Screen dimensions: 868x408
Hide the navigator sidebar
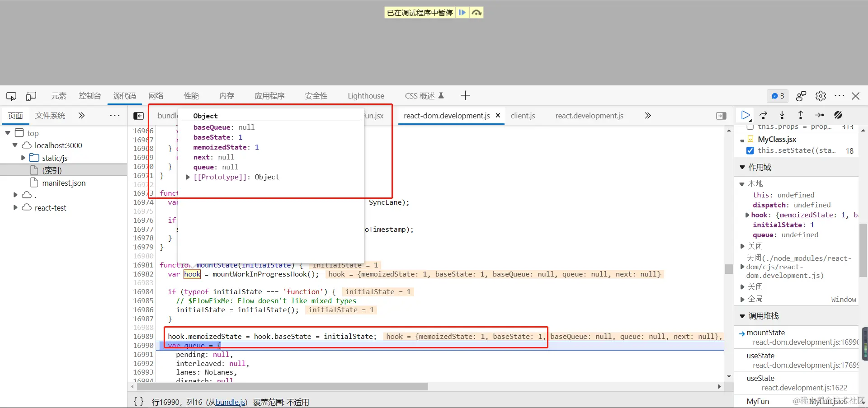coord(139,116)
